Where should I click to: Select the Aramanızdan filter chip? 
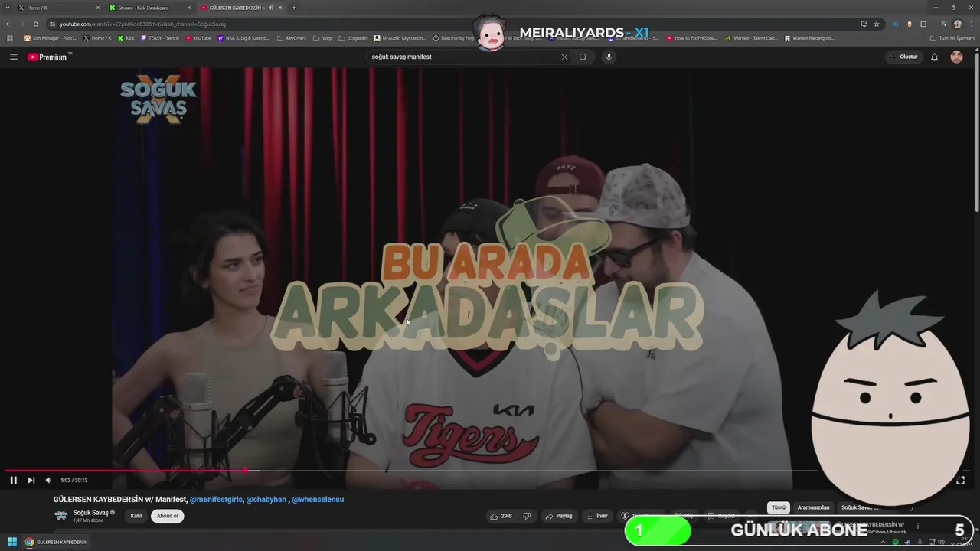[x=813, y=507]
